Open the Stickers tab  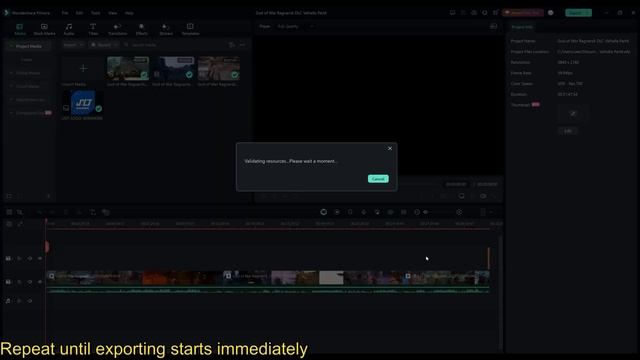click(x=166, y=29)
